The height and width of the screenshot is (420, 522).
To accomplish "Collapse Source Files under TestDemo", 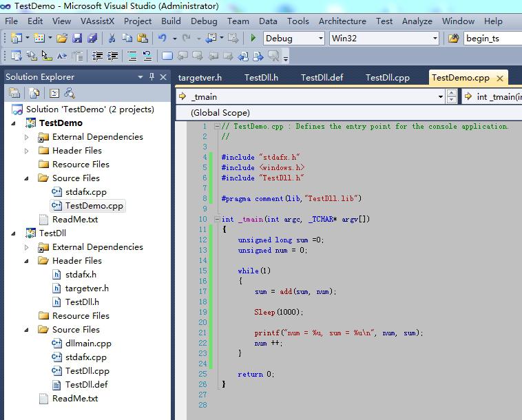I will point(26,179).
